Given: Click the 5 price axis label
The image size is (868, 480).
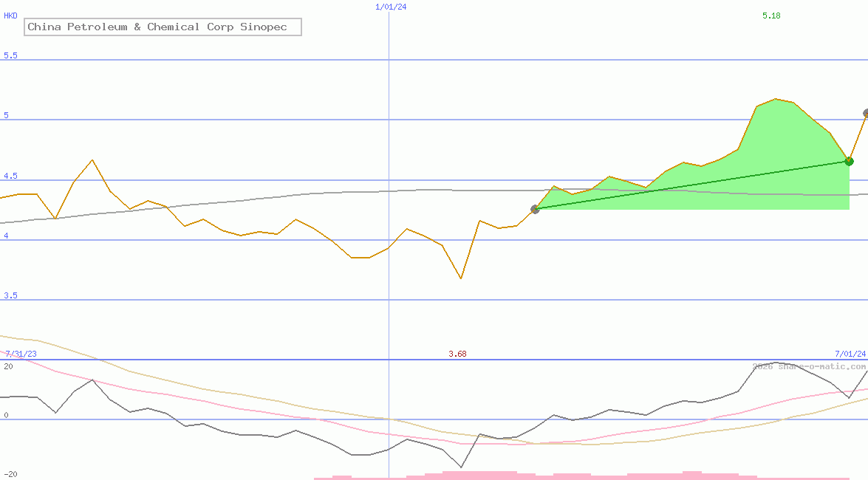Looking at the screenshot, I should (x=7, y=115).
